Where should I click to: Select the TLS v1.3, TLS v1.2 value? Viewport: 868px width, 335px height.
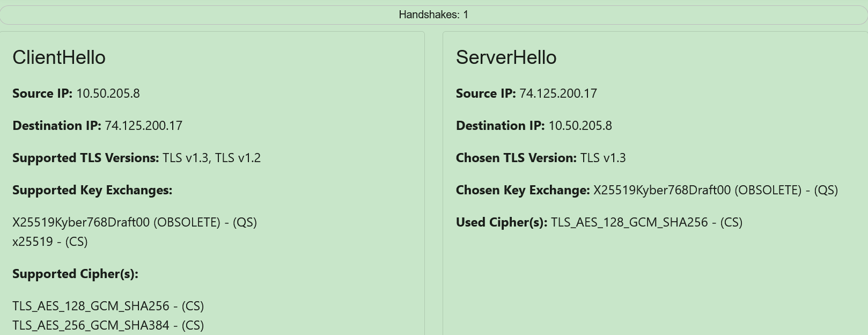coord(211,158)
